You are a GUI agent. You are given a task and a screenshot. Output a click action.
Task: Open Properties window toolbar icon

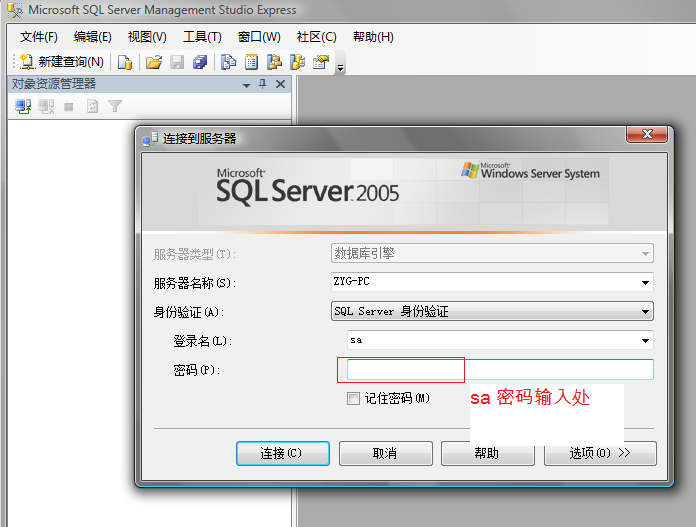pyautogui.click(x=320, y=62)
